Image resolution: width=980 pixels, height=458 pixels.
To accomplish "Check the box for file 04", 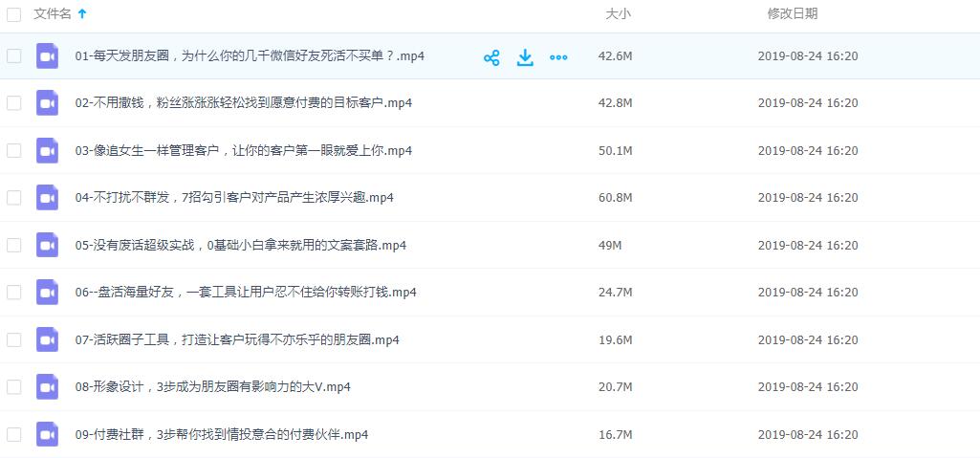I will (x=14, y=198).
